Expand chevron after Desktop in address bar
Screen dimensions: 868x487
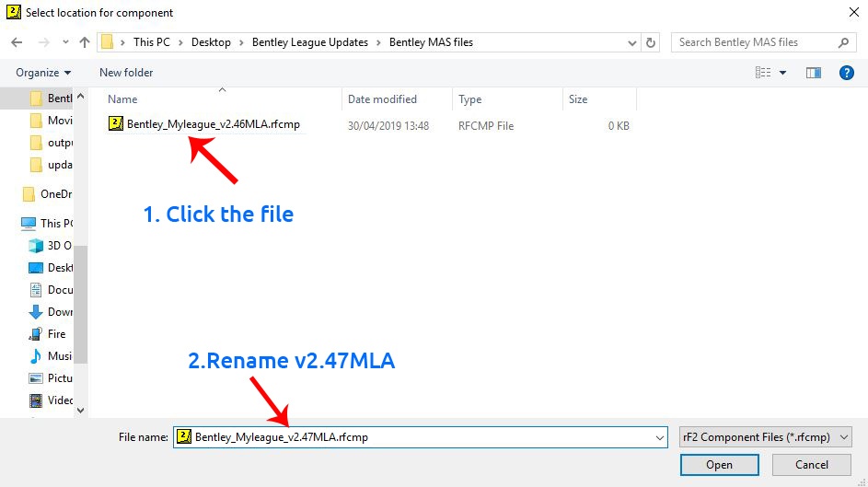[241, 42]
